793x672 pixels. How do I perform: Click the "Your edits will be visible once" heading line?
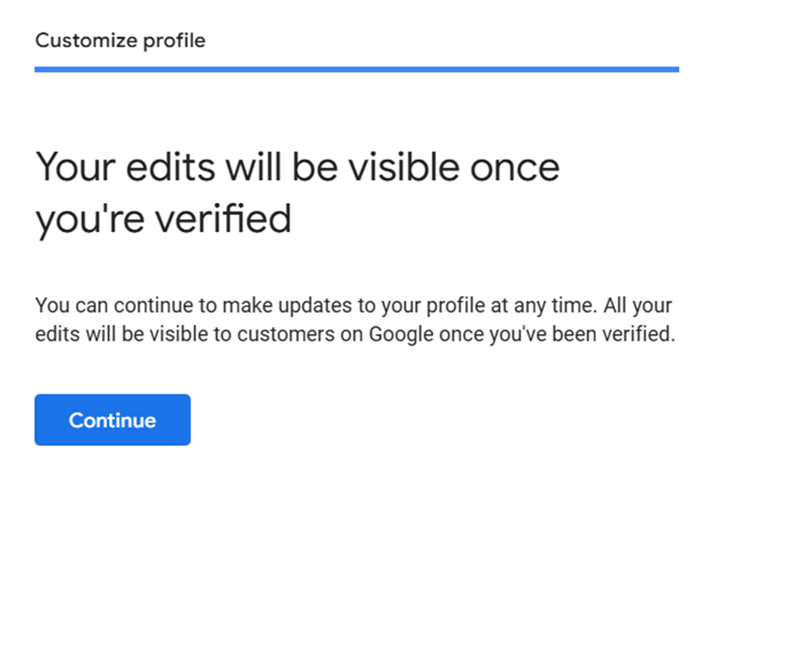click(x=297, y=167)
